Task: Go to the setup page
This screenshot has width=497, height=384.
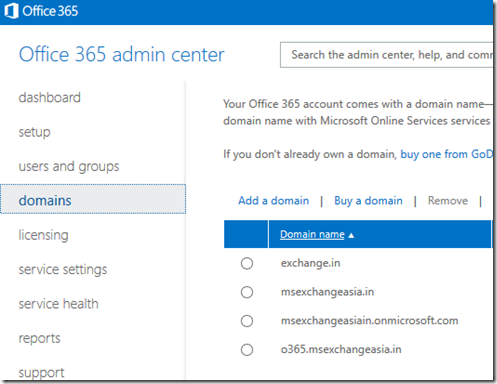Action: (35, 132)
